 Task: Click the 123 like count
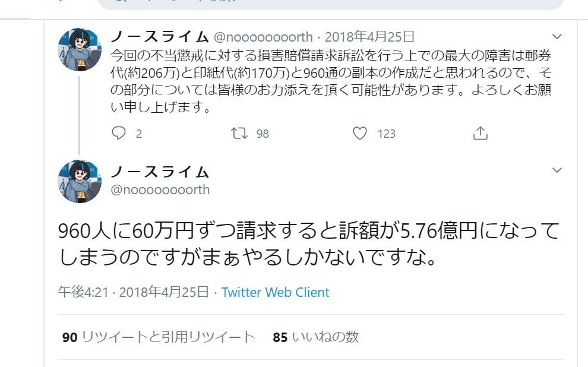(387, 134)
